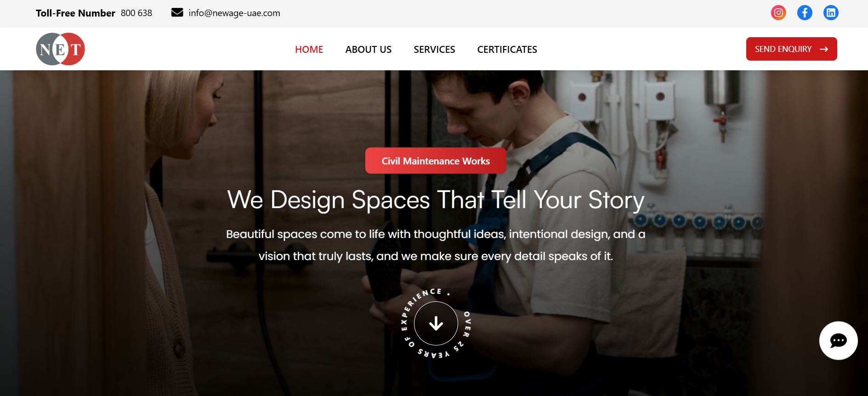
Task: Click the envelope email icon
Action: pyautogui.click(x=177, y=12)
